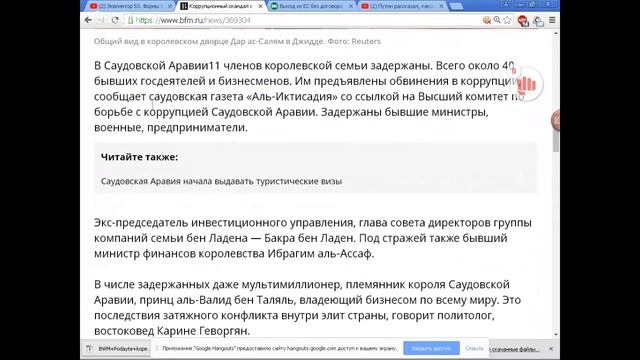Click the red hand floating button

527,84
